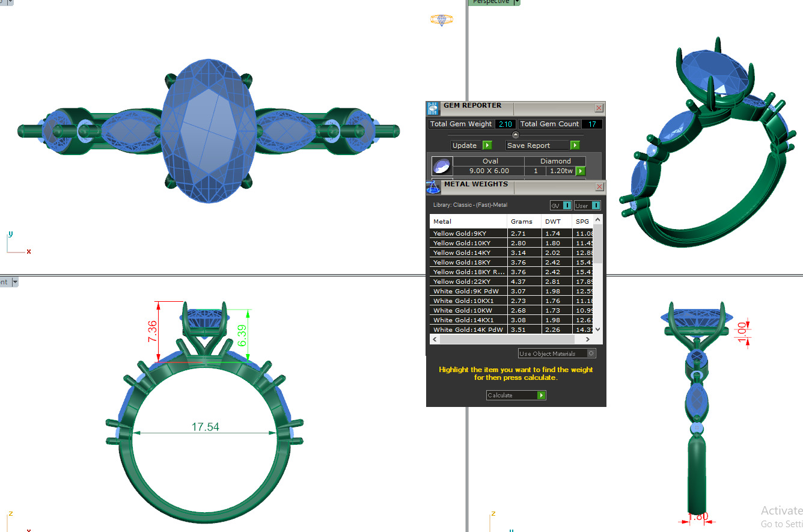Select the White Gold:10KX1 row
The height and width of the screenshot is (532, 803).
click(x=512, y=301)
